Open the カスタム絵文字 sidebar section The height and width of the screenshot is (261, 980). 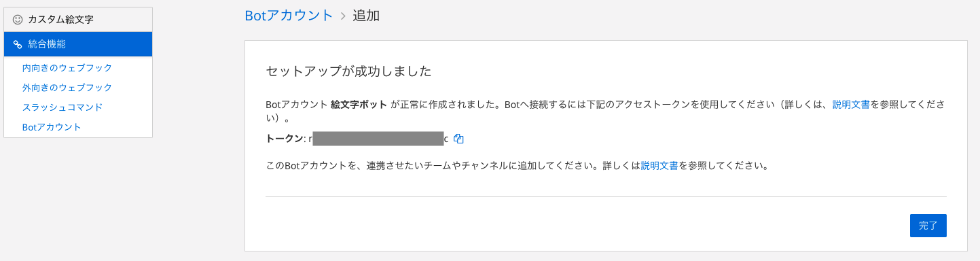[78, 20]
